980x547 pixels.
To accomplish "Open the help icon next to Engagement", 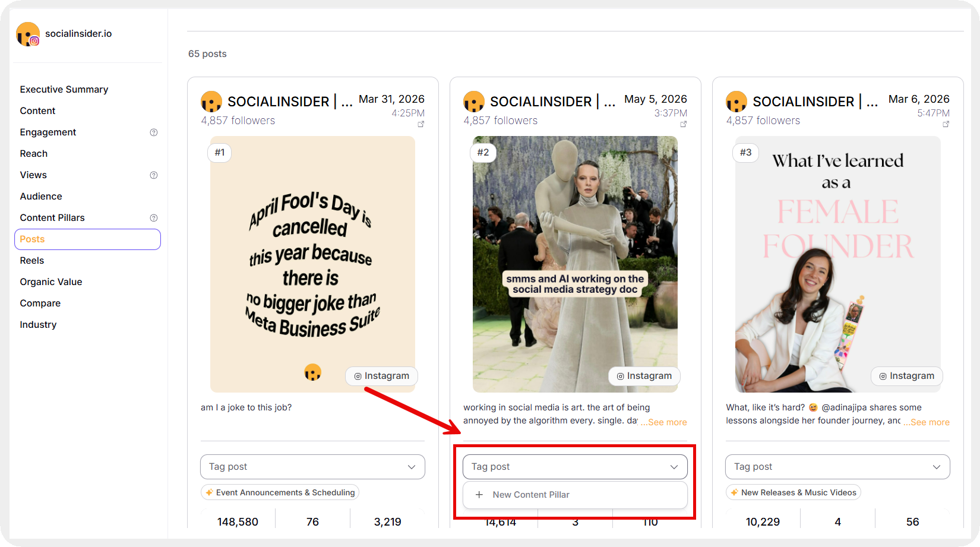I will point(154,132).
